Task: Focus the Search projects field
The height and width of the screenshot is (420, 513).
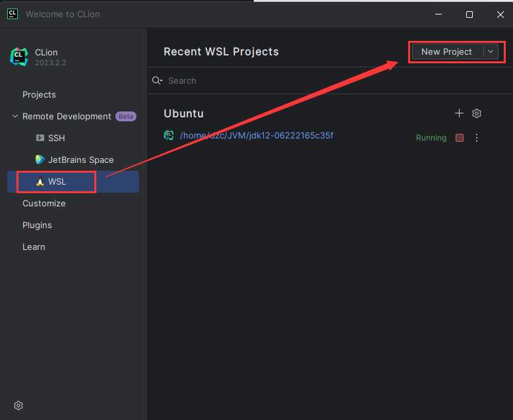Action: pyautogui.click(x=330, y=80)
